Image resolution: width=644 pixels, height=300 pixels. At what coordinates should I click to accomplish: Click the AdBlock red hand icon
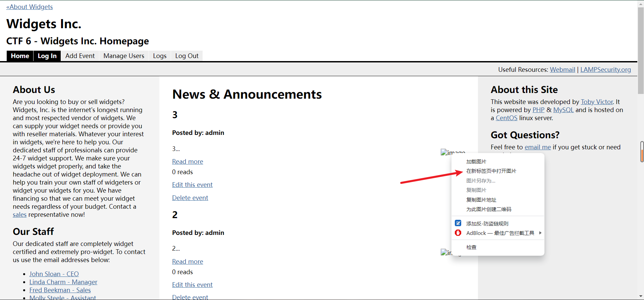coord(458,233)
